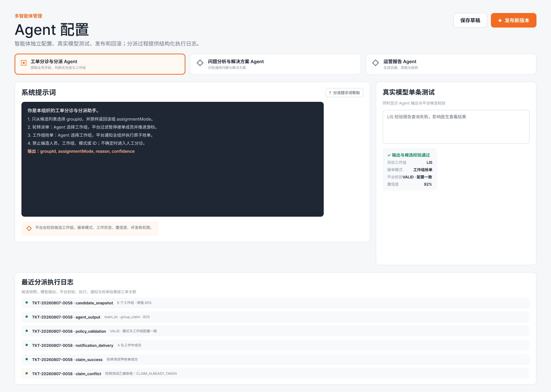Click the 真实模型单条测试 panel heading
The image size is (551, 392).
coord(409,92)
